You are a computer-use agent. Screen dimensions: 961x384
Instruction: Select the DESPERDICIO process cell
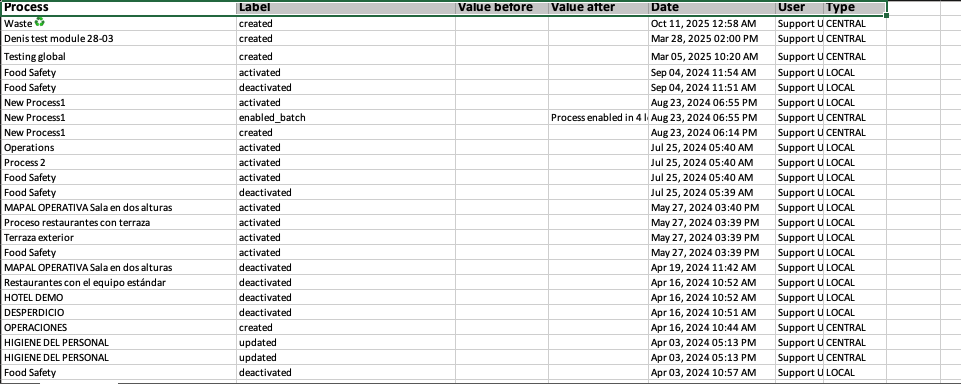click(118, 312)
